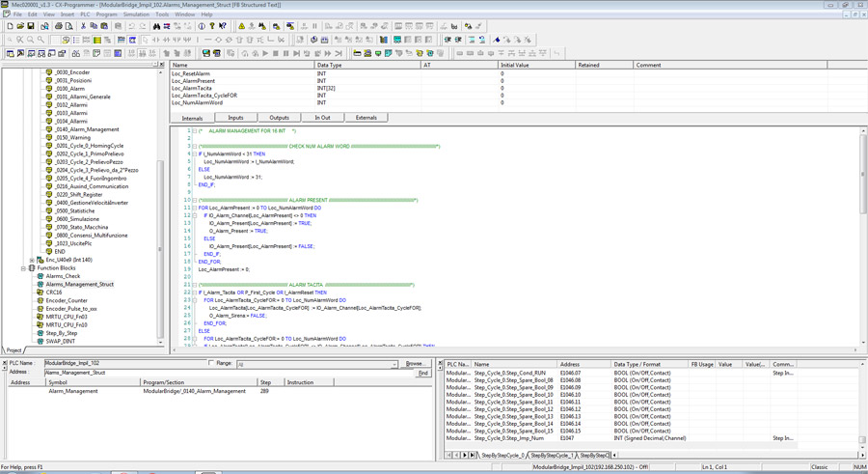Click the New document toolbar icon
868x474 pixels.
pyautogui.click(x=10, y=26)
